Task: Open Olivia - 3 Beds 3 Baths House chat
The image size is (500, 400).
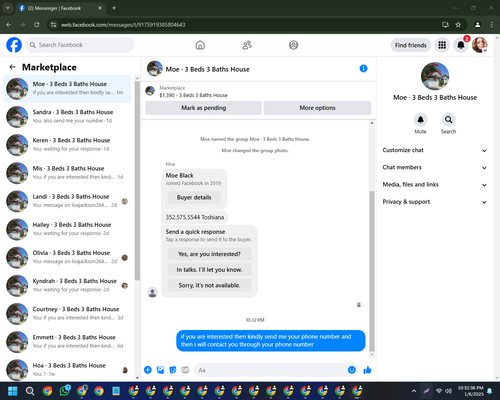Action: (67, 257)
